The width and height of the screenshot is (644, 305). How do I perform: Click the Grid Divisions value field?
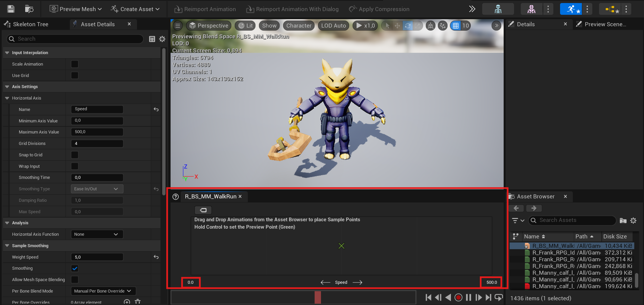pyautogui.click(x=97, y=144)
